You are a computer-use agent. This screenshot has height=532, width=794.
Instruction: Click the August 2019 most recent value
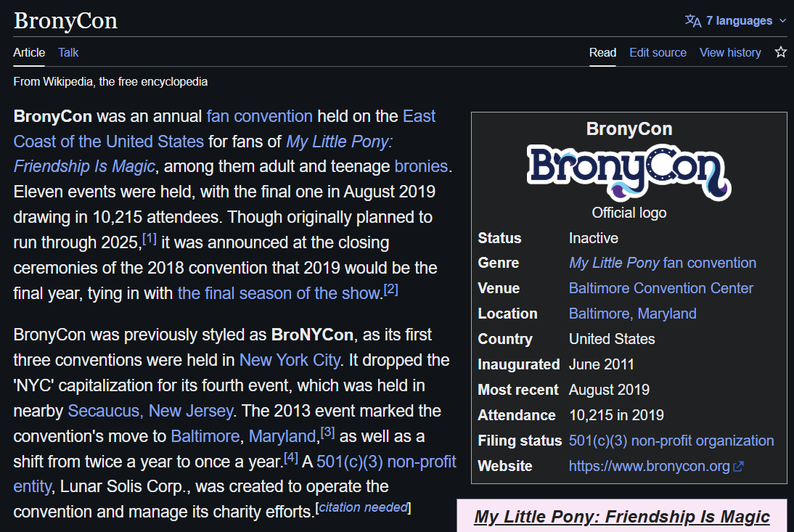coord(609,390)
